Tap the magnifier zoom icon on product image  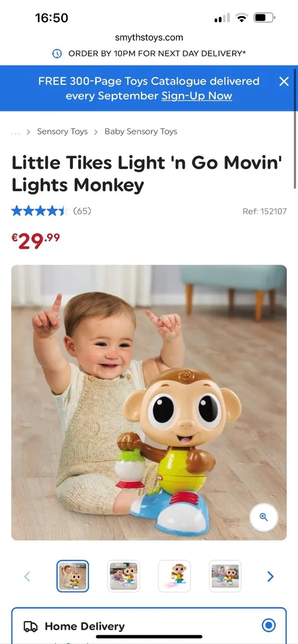[264, 517]
